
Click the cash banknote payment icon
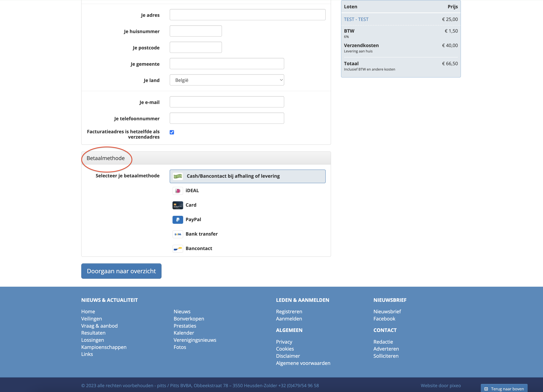point(178,176)
